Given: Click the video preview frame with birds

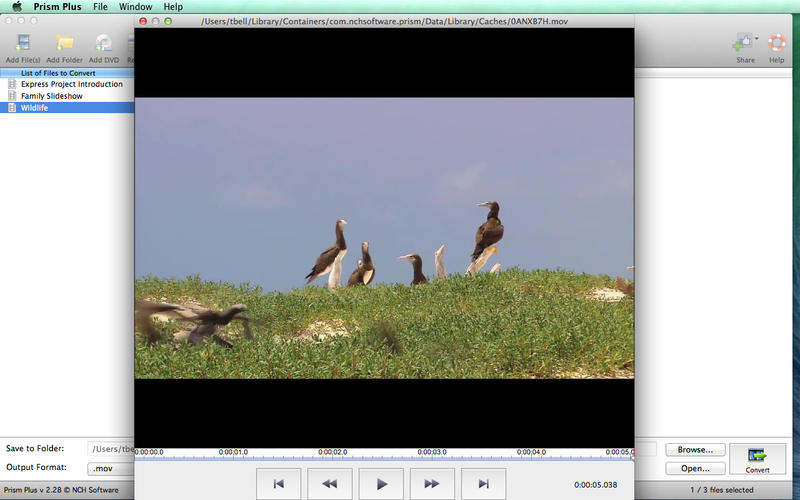Looking at the screenshot, I should pyautogui.click(x=384, y=238).
